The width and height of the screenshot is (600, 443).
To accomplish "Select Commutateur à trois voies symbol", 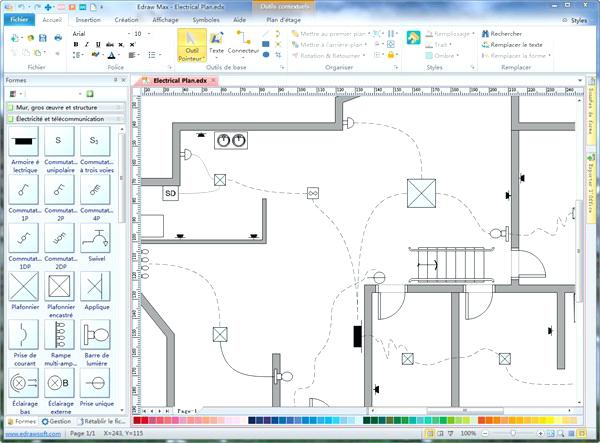I will pyautogui.click(x=95, y=142).
